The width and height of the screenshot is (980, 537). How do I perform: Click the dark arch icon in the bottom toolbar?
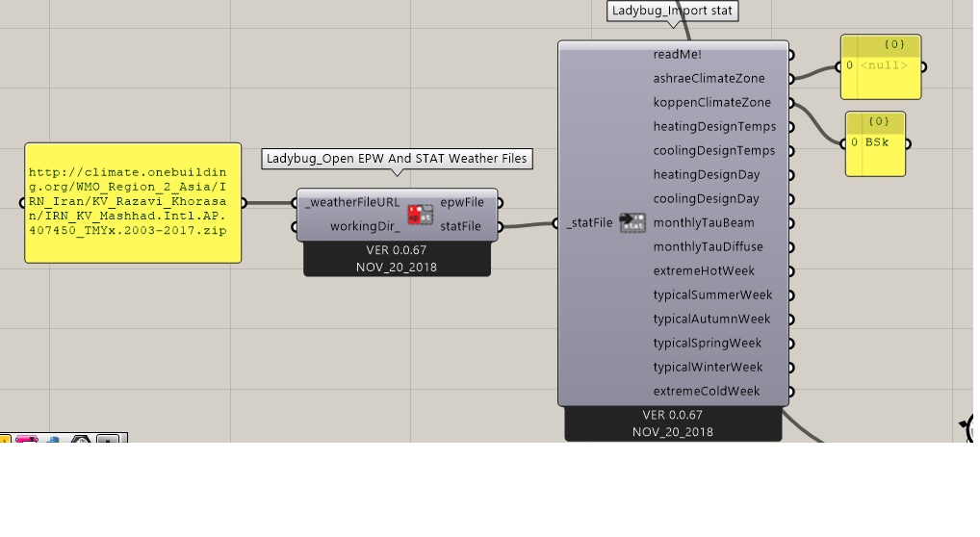click(x=81, y=439)
